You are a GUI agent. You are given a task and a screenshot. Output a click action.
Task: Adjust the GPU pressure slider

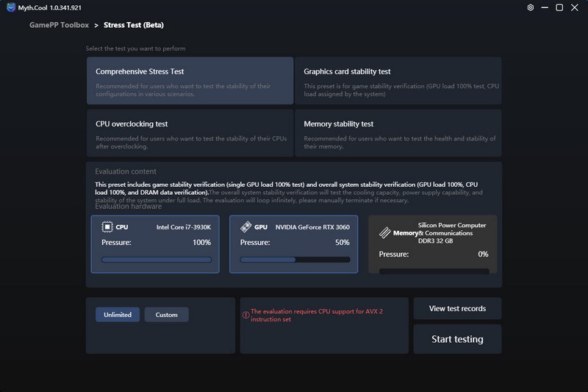(295, 260)
